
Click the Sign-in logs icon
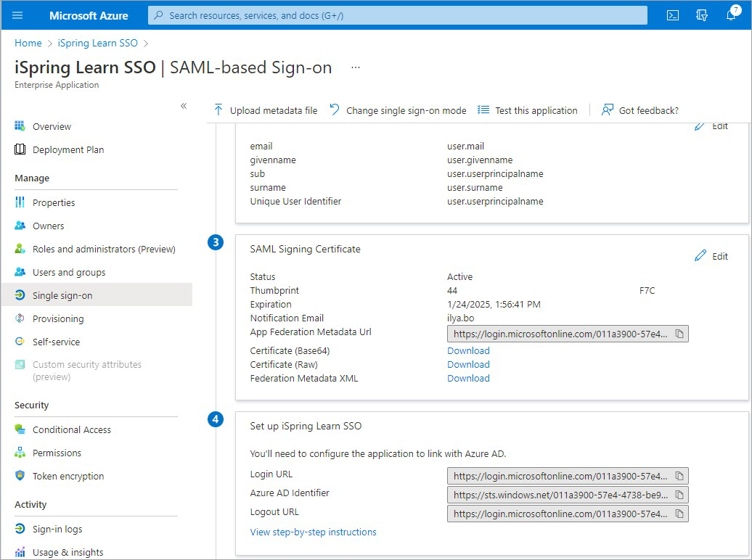(20, 528)
